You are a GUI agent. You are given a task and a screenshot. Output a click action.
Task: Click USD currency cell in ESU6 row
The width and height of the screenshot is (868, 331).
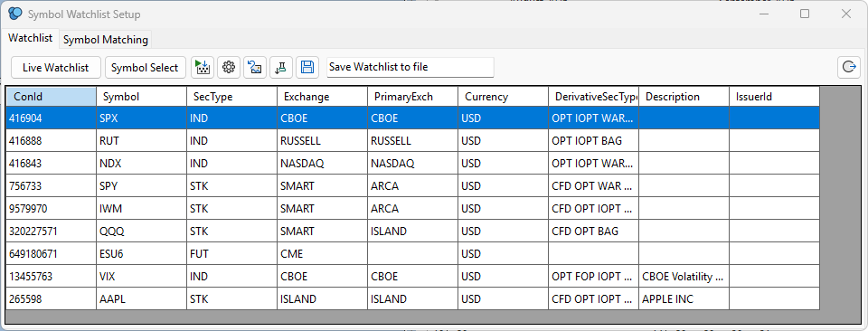tap(504, 253)
